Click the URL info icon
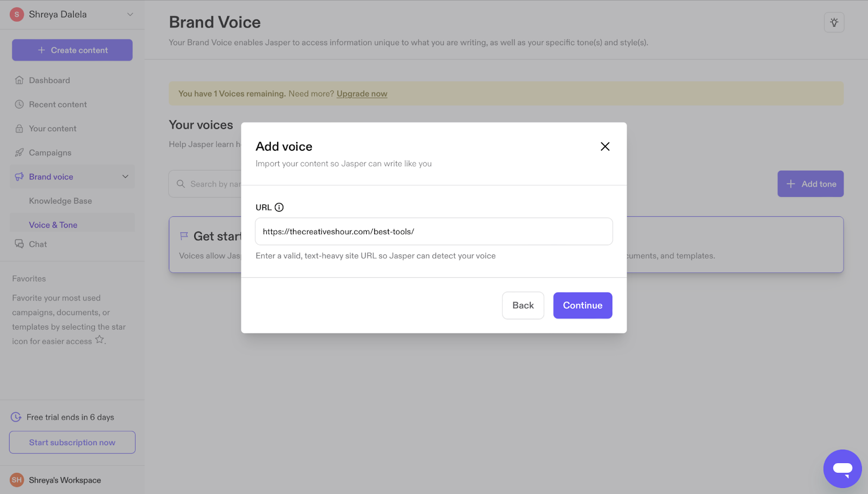The width and height of the screenshot is (868, 494). pos(279,207)
